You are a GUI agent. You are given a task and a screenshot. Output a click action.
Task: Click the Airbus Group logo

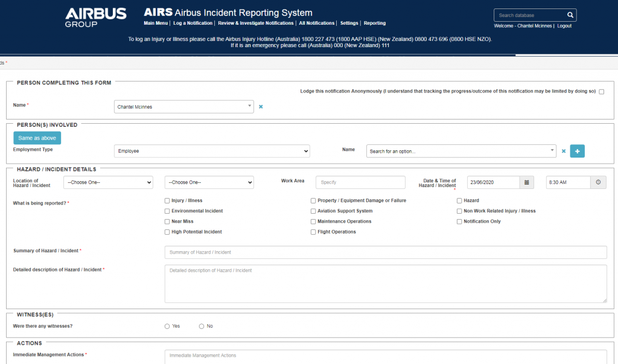tap(96, 17)
